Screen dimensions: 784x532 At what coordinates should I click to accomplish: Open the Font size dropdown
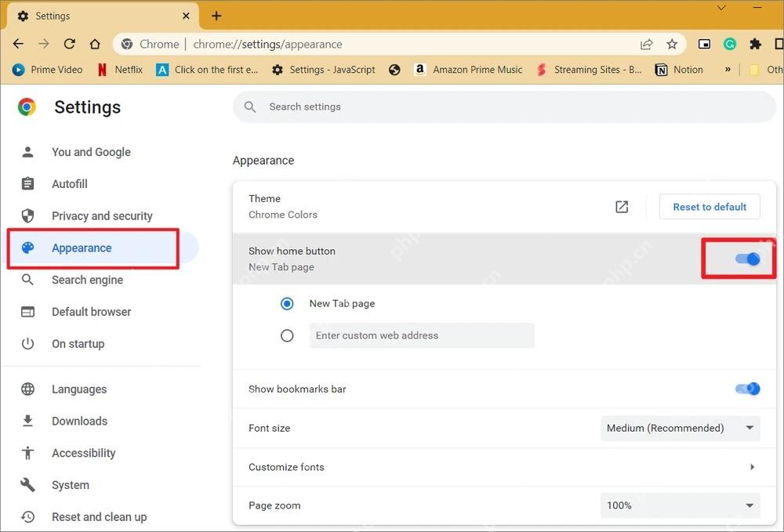[680, 428]
